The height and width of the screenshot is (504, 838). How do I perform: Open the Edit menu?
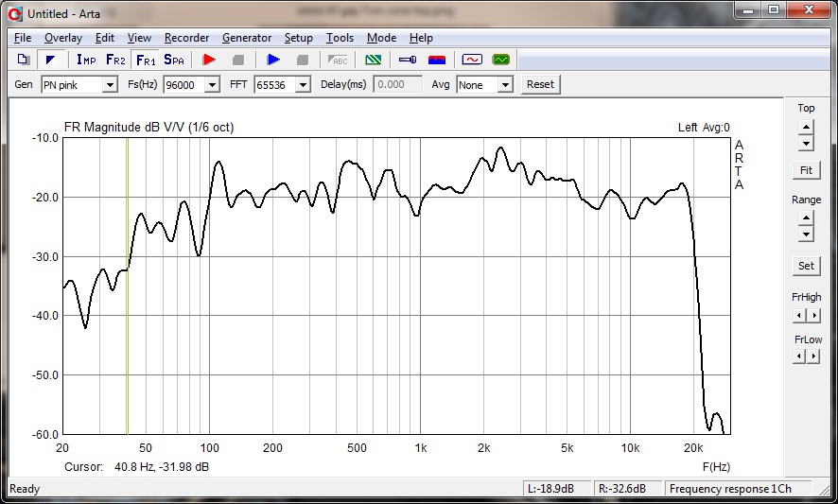(105, 38)
